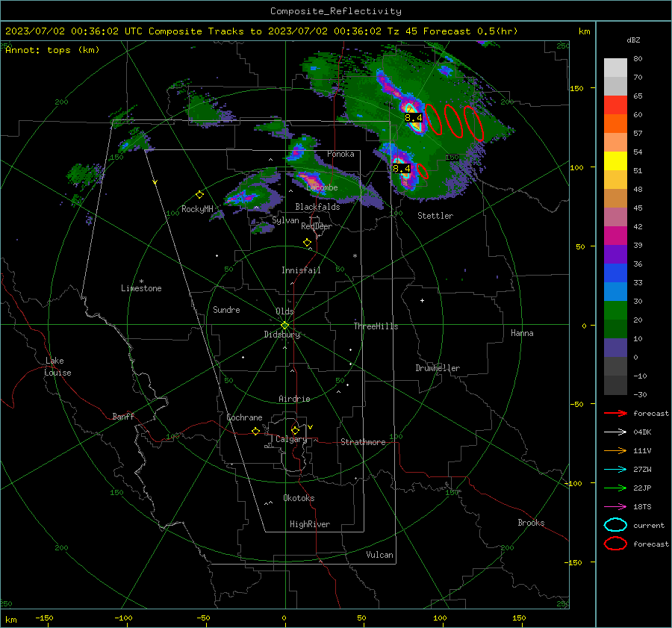Select the magenta swatch between 42 and 39 dBZ

click(x=615, y=236)
